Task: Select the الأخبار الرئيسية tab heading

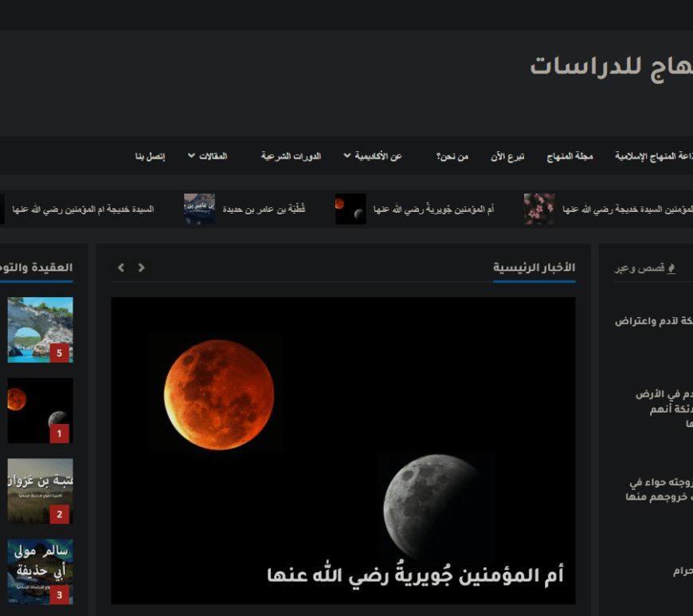Action: pos(534,268)
